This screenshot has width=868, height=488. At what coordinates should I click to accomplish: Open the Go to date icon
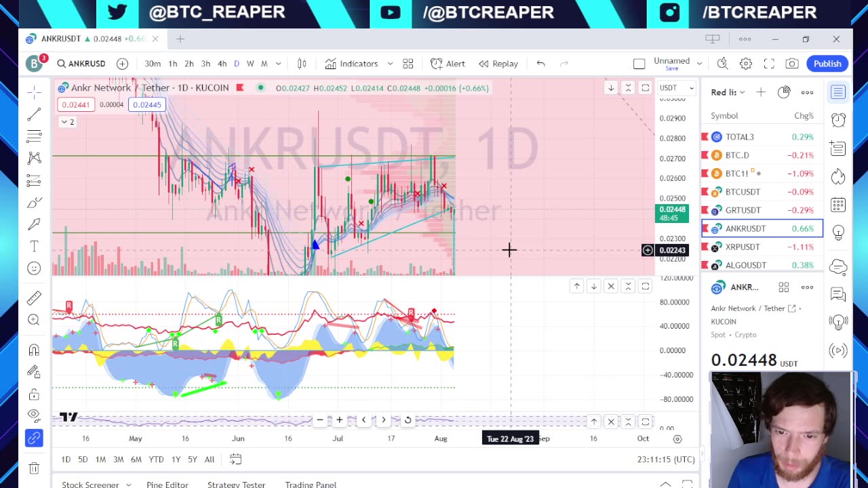[235, 460]
